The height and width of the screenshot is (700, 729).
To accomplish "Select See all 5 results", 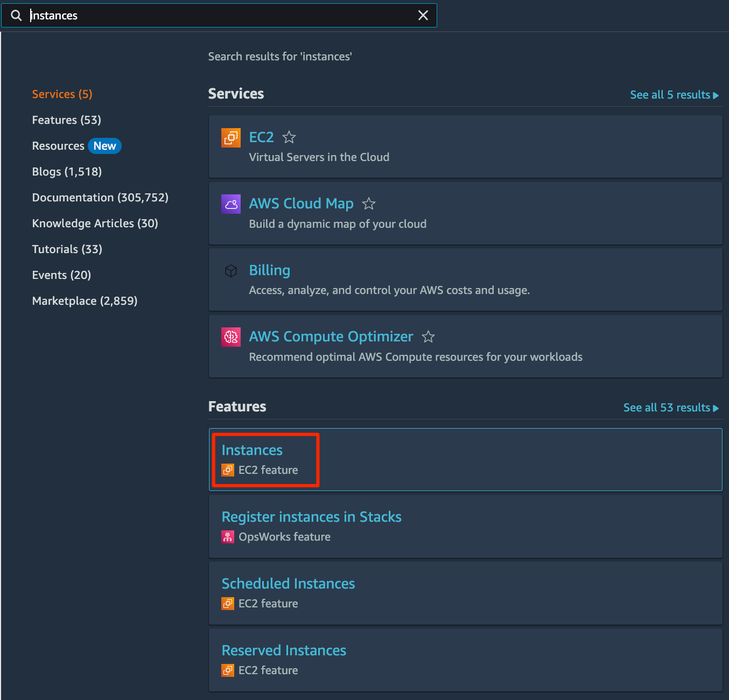I will (x=675, y=95).
